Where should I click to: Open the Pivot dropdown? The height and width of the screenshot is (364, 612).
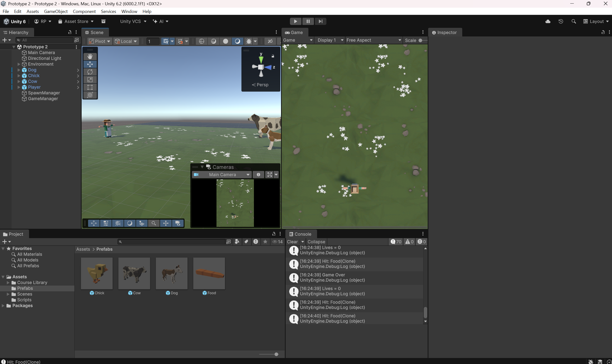pyautogui.click(x=99, y=41)
